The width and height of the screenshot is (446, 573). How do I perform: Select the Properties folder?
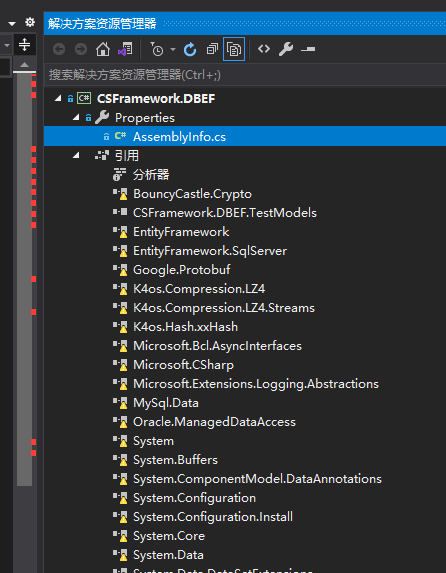[145, 118]
